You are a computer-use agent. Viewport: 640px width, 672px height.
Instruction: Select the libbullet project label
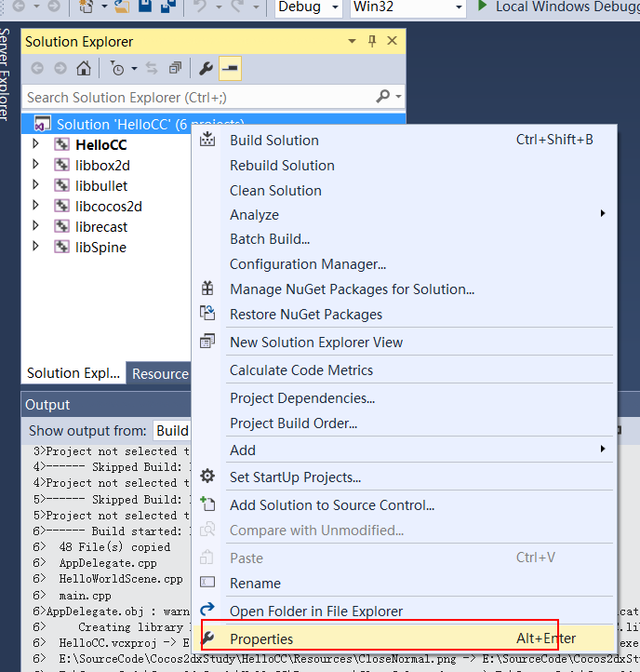pos(101,185)
